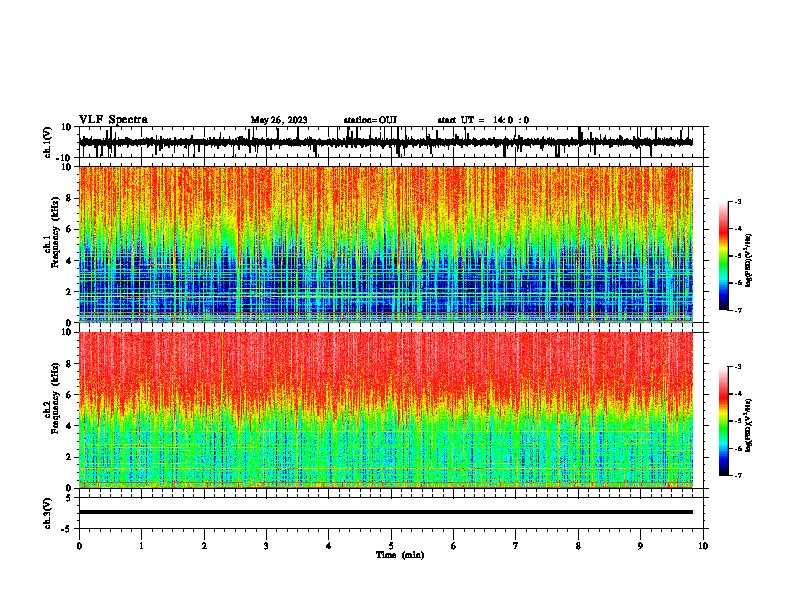Click the "station=OUI" header label
Viewport: 792px width, 612px height.
coord(370,120)
